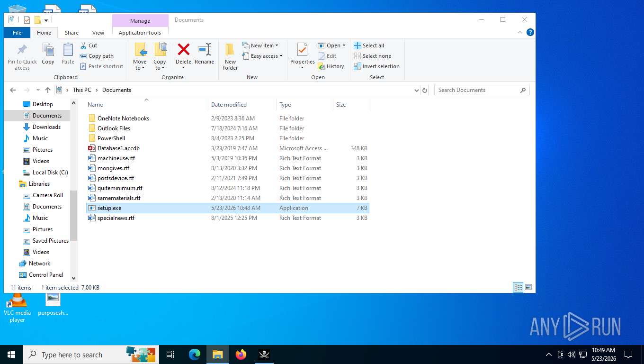This screenshot has height=364, width=644.
Task: Collapse the ribbon with the chevron
Action: [520, 32]
